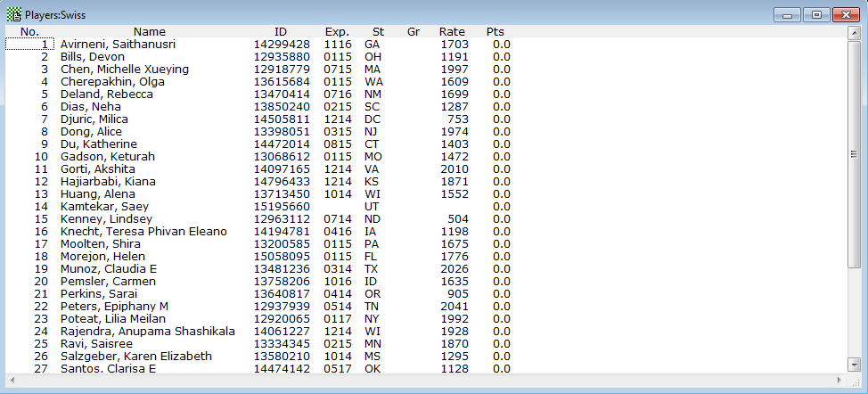
Task: Click the St column header
Action: click(378, 32)
